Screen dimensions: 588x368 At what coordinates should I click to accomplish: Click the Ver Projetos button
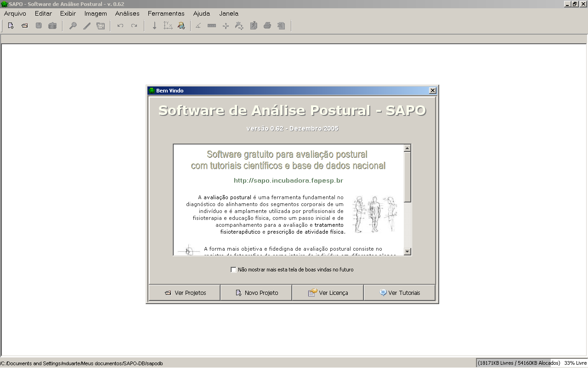[185, 293]
